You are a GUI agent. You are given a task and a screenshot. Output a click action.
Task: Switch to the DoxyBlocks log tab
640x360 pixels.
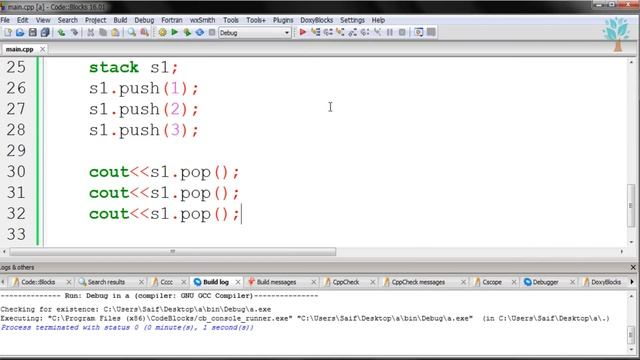606,282
